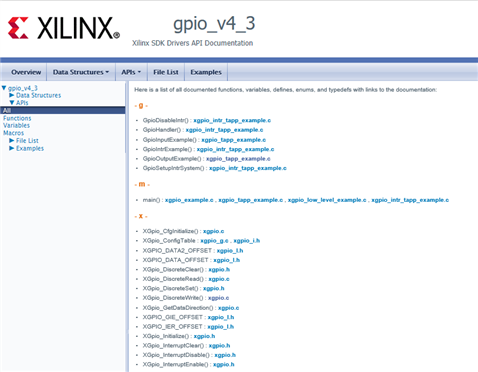Go to the Examples tab
The image size is (478, 372).
coord(206,72)
